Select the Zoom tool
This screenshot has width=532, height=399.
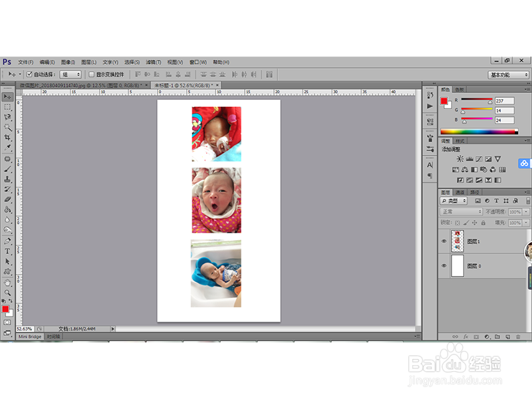click(x=7, y=293)
